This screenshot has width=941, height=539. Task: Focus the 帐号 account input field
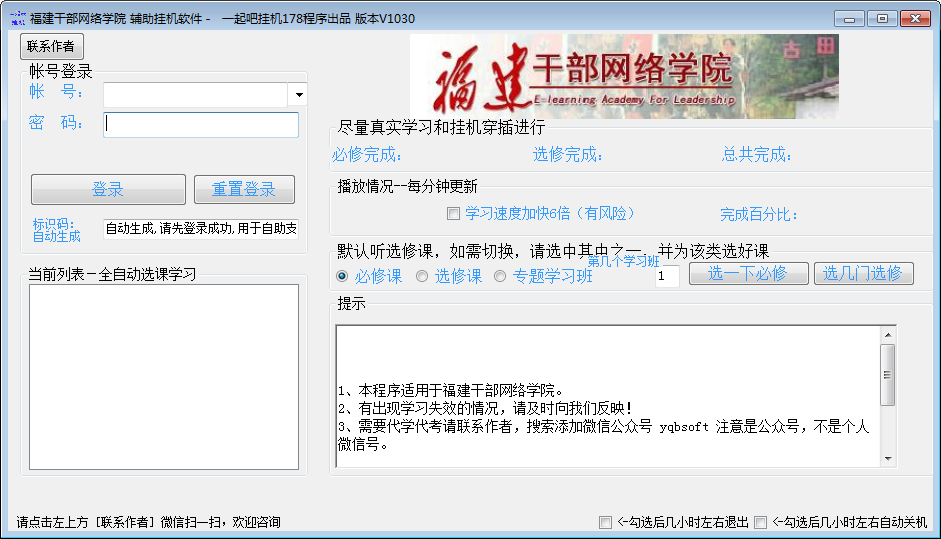tap(196, 95)
